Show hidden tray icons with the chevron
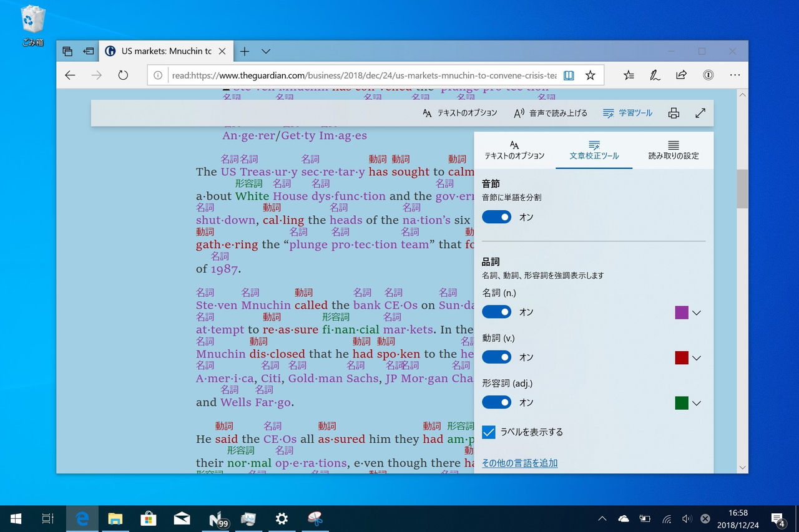The height and width of the screenshot is (532, 799). [602, 519]
